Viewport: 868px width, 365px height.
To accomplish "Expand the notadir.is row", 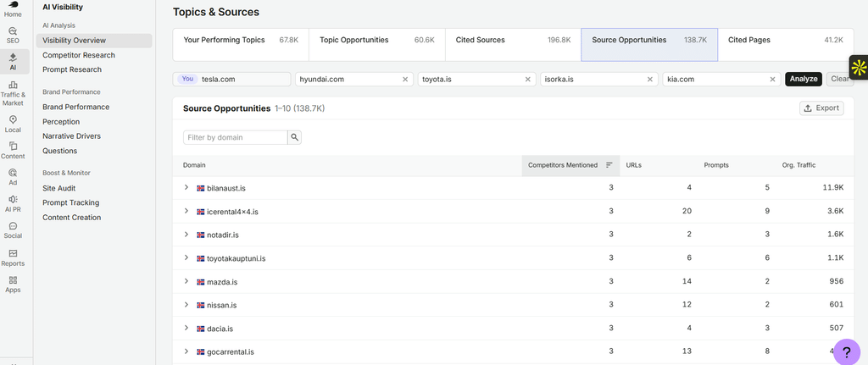I will click(186, 235).
